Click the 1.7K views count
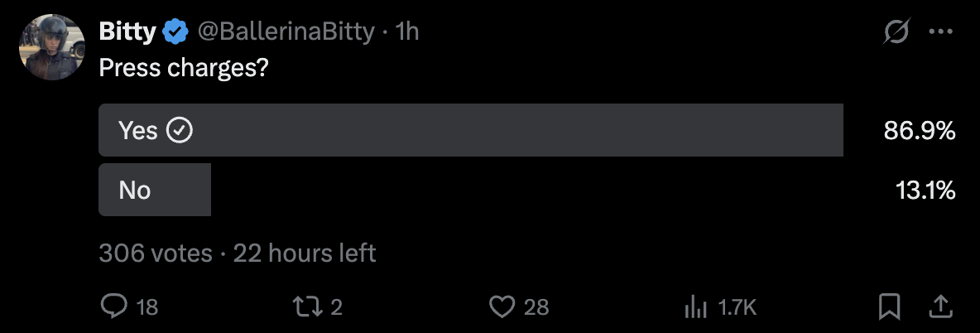This screenshot has width=980, height=333. (736, 307)
